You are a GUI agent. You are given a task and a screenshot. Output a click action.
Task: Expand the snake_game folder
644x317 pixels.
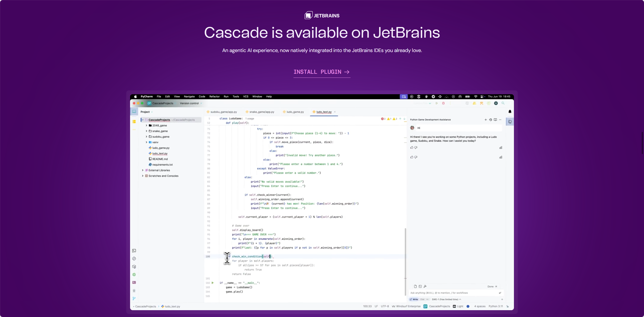[146, 131]
